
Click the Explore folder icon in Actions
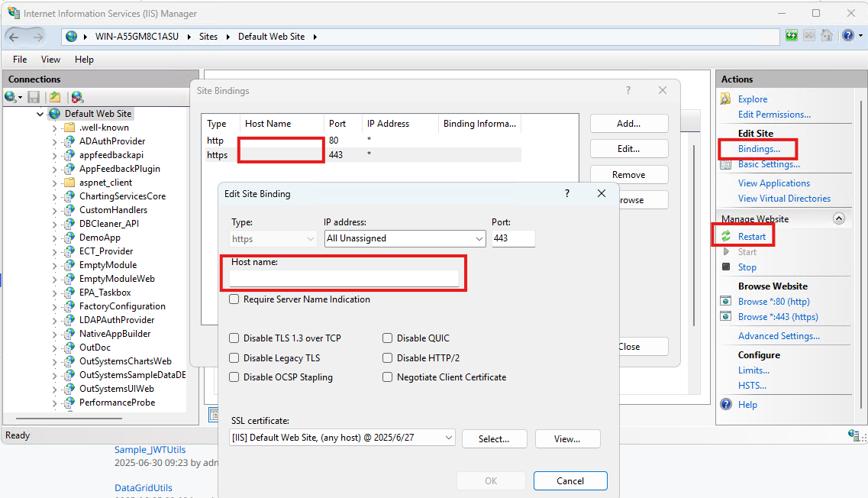(x=726, y=99)
